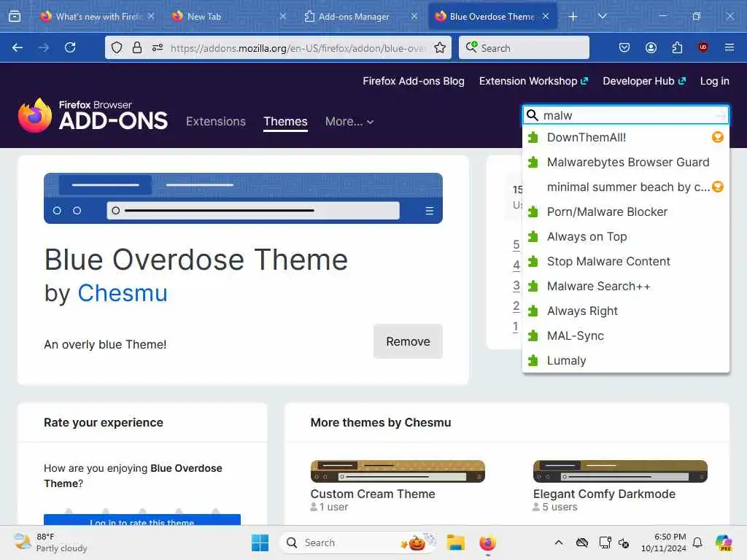The width and height of the screenshot is (747, 560).
Task: Click the address bar URL
Action: point(298,48)
